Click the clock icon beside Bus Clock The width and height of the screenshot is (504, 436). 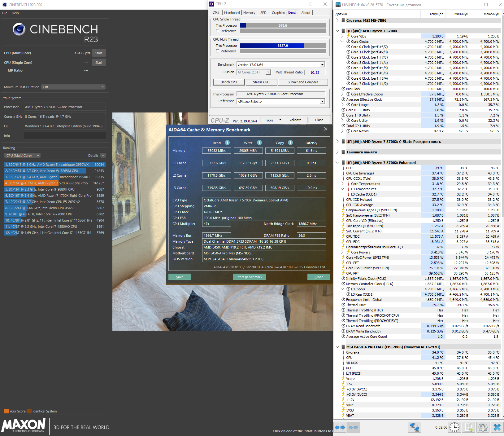click(343, 89)
